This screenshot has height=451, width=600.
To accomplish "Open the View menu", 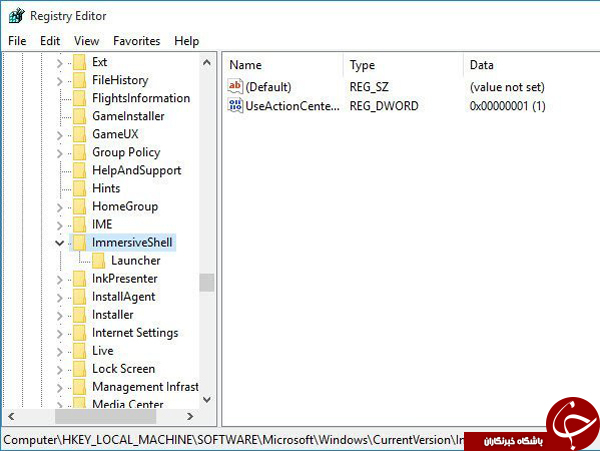I will [86, 41].
